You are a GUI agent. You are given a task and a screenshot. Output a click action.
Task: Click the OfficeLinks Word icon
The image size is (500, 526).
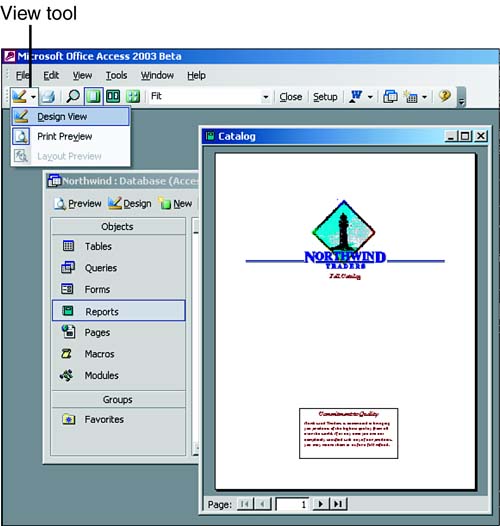pos(356,97)
